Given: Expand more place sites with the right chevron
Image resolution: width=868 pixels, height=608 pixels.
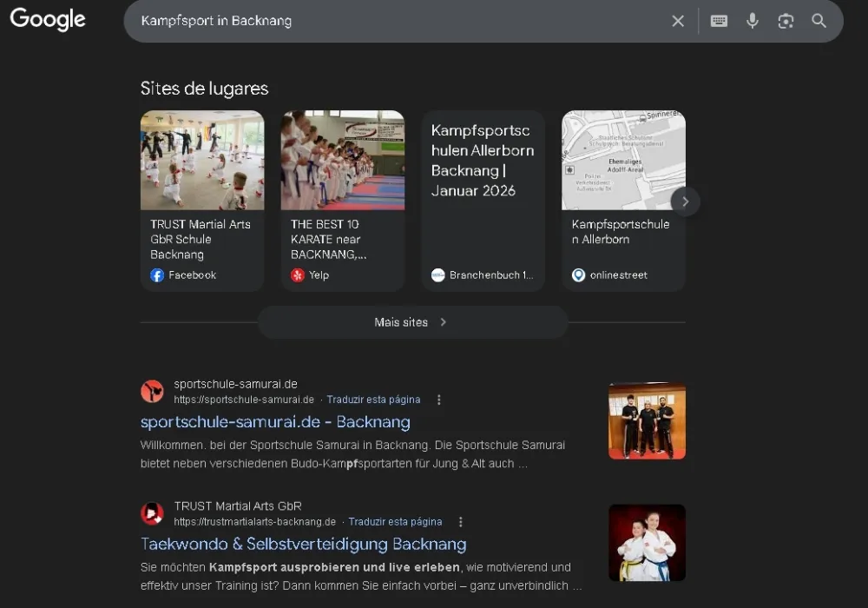Looking at the screenshot, I should pos(685,201).
